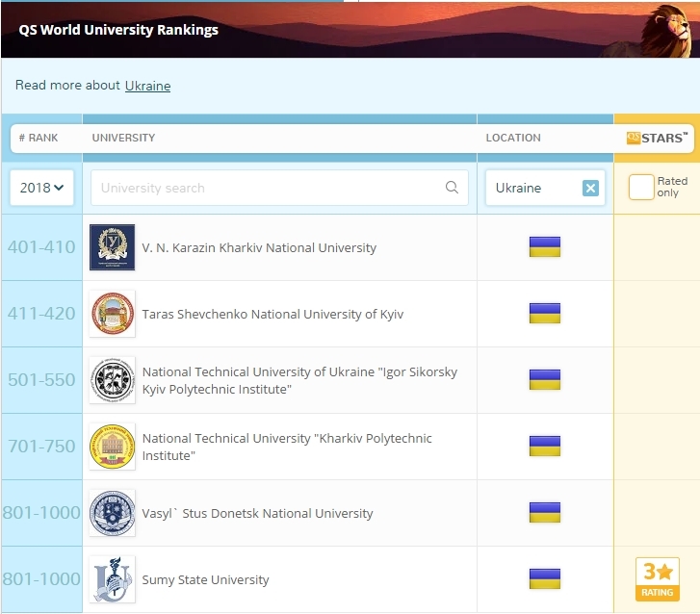Click the magnifier search icon

452,188
